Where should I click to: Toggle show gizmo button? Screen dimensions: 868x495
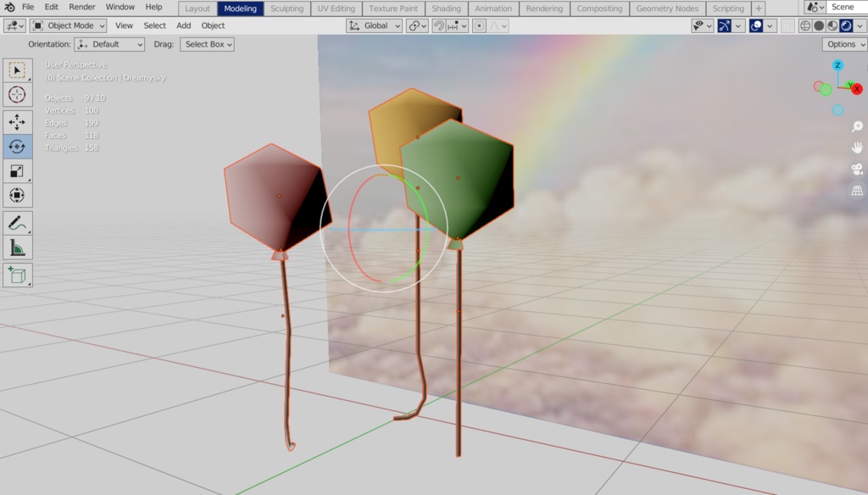pyautogui.click(x=724, y=25)
